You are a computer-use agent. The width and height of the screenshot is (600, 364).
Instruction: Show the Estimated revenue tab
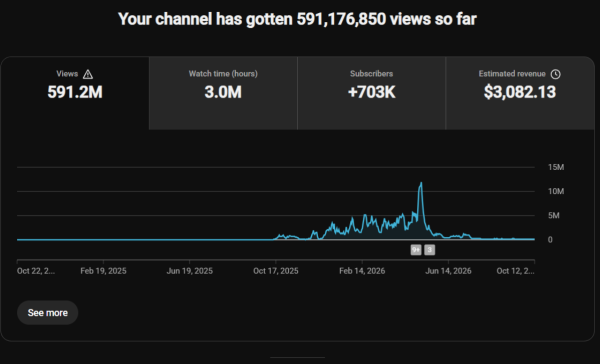click(520, 93)
